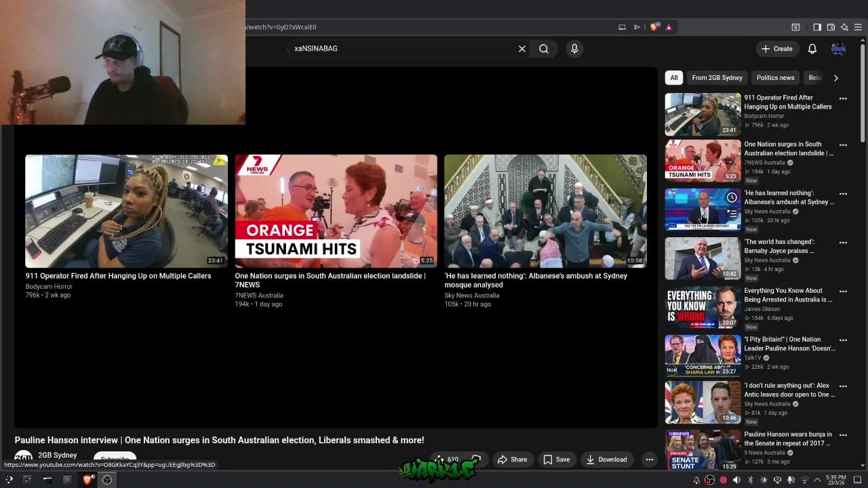
Task: Open YouTube notifications bell
Action: tap(812, 49)
